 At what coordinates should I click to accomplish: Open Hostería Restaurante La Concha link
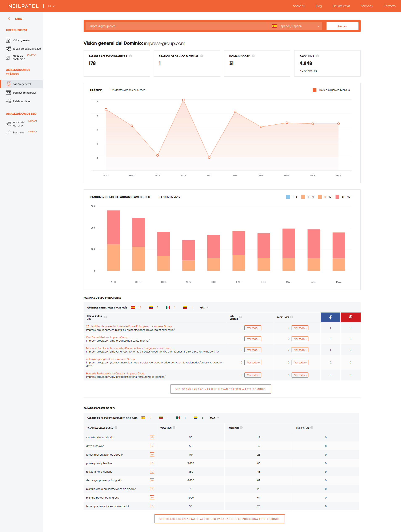(116, 373)
